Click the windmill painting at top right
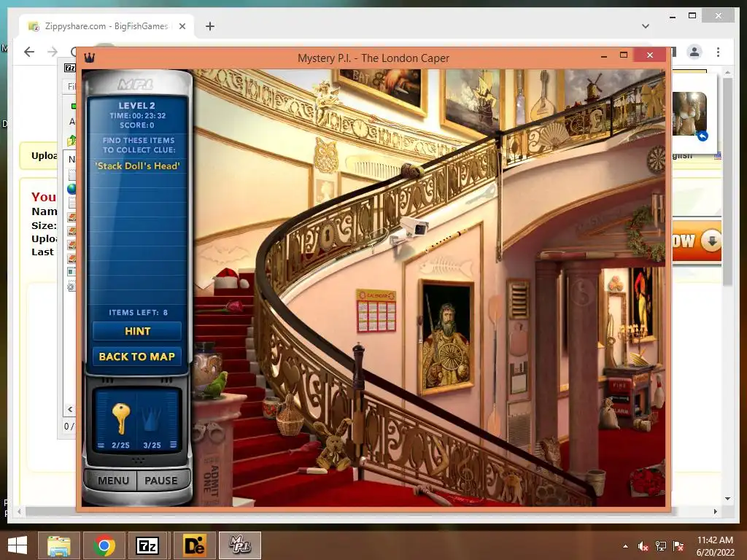This screenshot has width=747, height=560. tap(591, 90)
